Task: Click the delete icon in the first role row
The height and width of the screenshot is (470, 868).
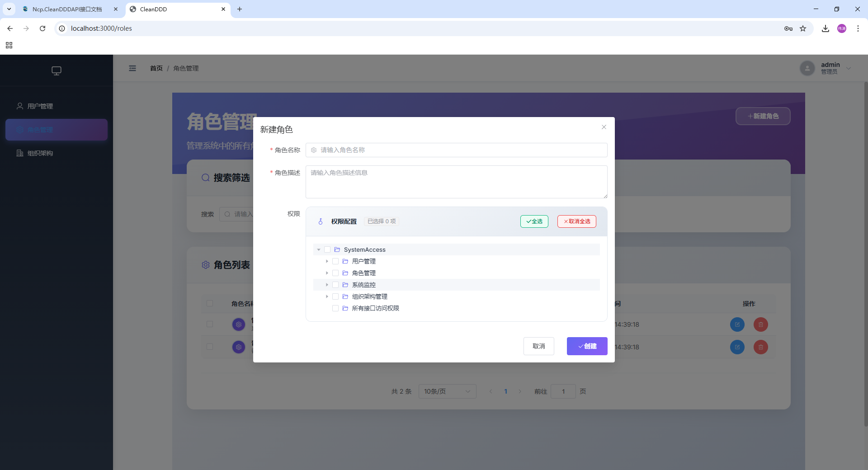Action: click(x=761, y=324)
